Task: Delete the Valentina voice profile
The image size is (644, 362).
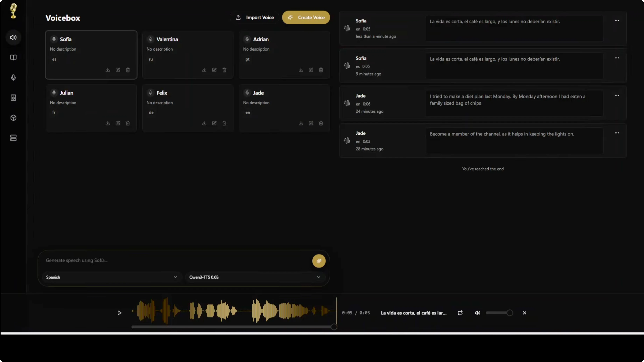Action: click(224, 70)
